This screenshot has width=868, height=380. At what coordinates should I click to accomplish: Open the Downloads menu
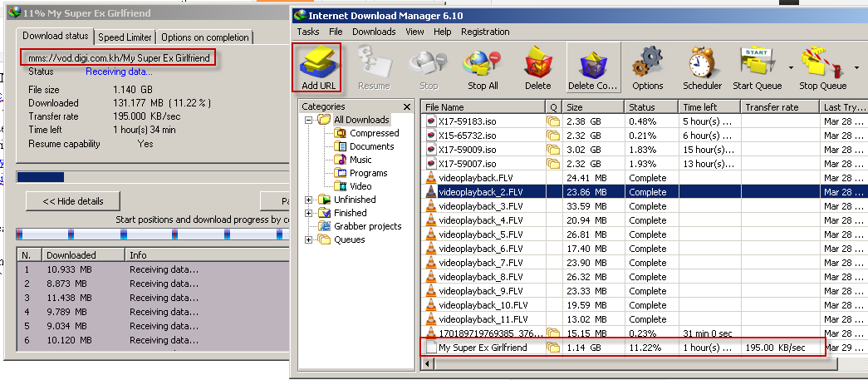click(x=374, y=32)
